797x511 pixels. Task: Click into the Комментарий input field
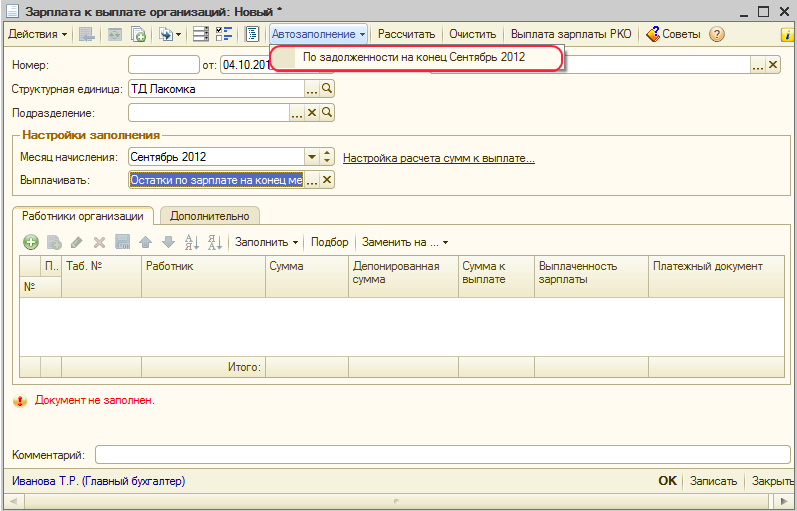point(440,455)
